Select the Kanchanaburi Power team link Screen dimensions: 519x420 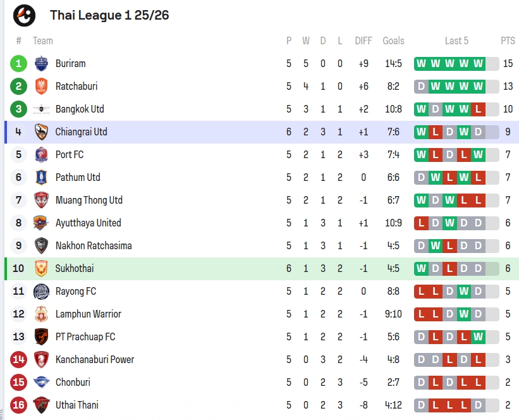95,359
